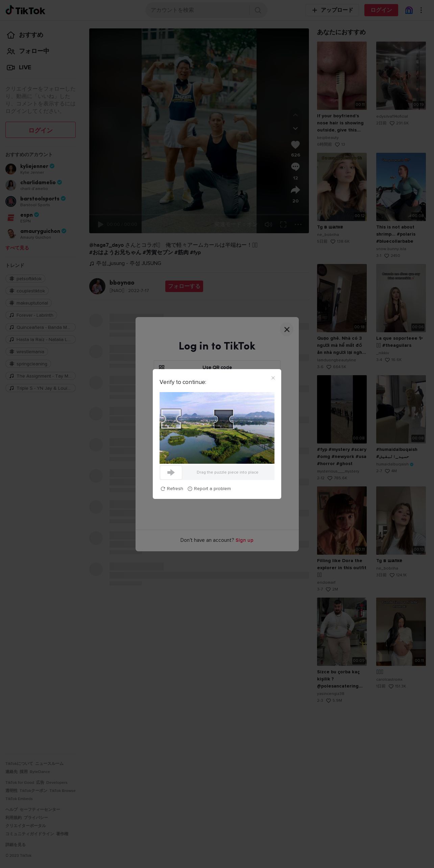Open nose hair video thumbnail by keqibeauty
Image resolution: width=434 pixels, height=868 pixels.
tap(342, 76)
